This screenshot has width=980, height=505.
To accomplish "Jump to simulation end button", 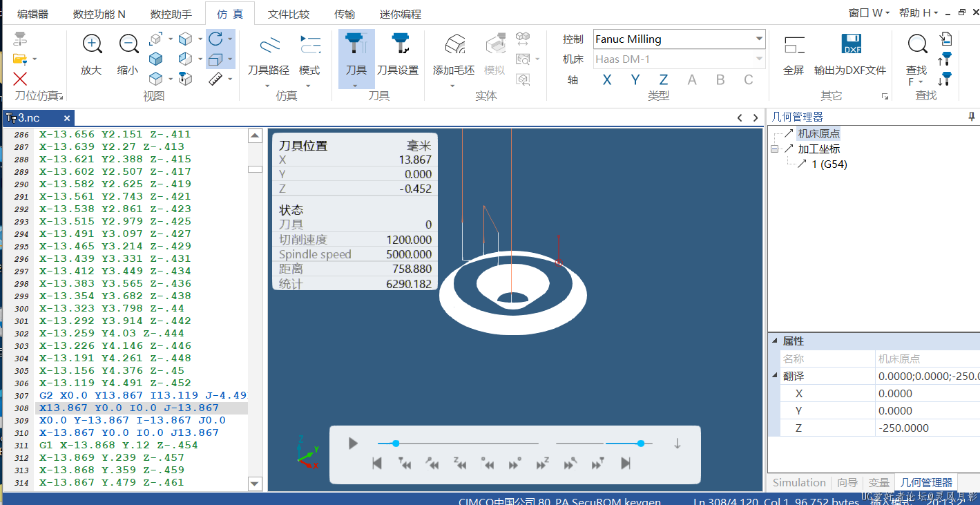I will tap(626, 464).
